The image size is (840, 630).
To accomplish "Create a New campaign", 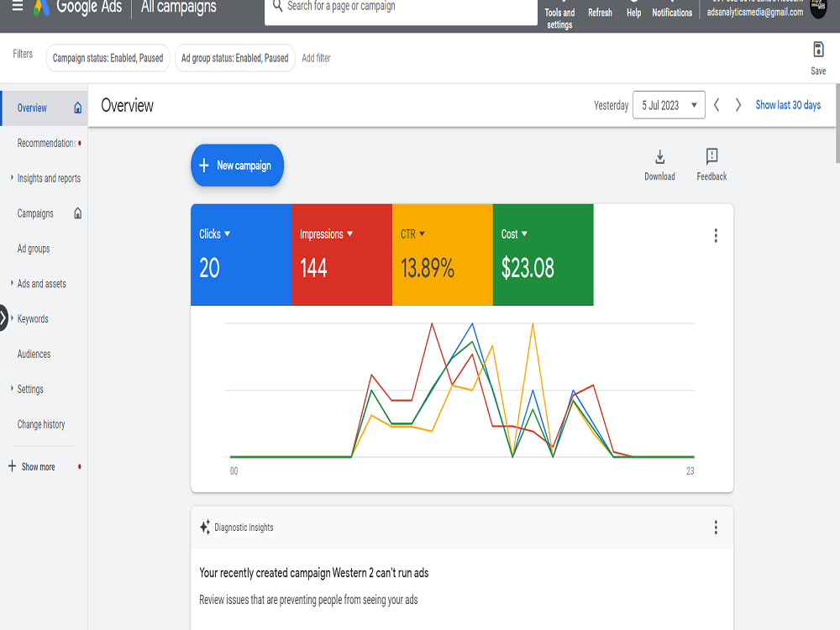I will (x=238, y=165).
